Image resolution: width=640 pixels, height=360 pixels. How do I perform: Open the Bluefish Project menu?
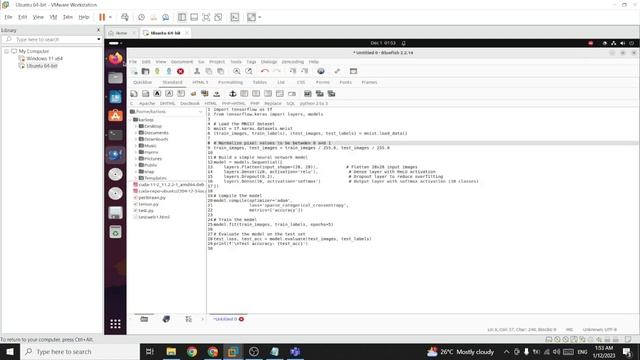point(217,62)
